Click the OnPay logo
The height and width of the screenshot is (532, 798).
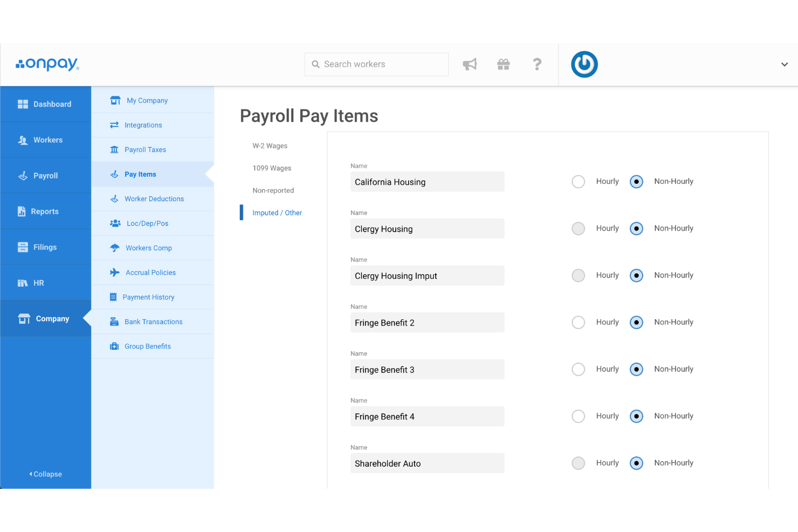(x=47, y=64)
